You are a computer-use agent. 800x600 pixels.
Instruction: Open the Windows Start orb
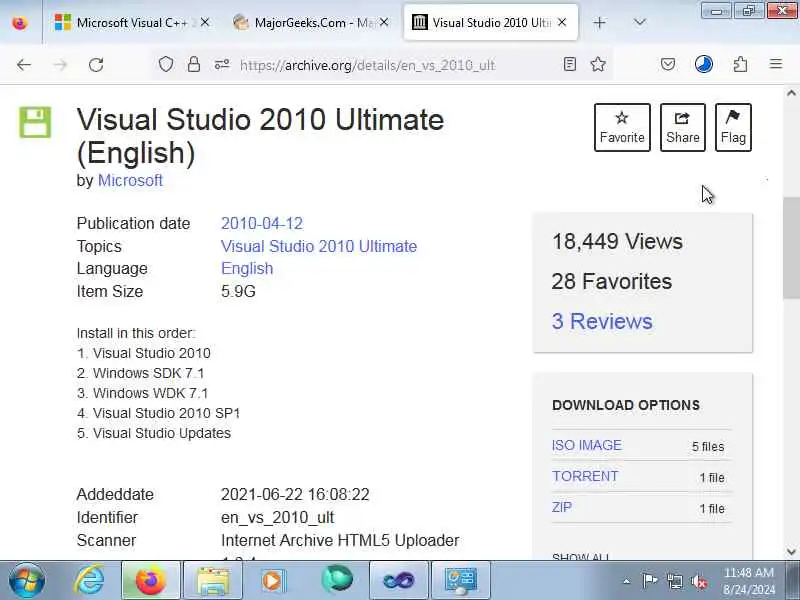coord(27,580)
